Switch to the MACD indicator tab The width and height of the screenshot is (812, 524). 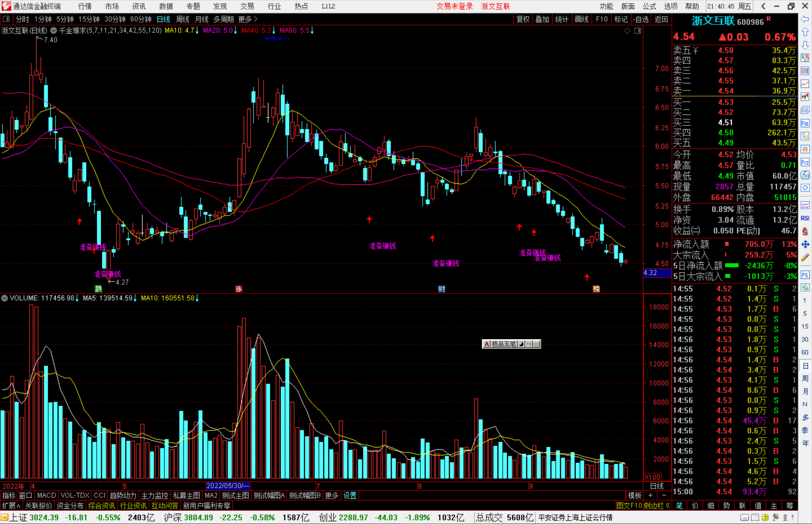[x=47, y=495]
